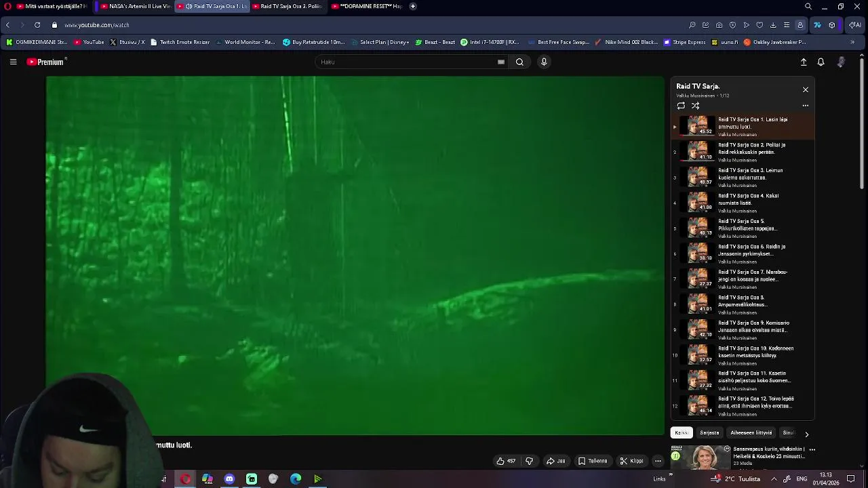This screenshot has height=488, width=868.
Task: Show hidden bookmarks with the chevron
Action: coord(852,42)
